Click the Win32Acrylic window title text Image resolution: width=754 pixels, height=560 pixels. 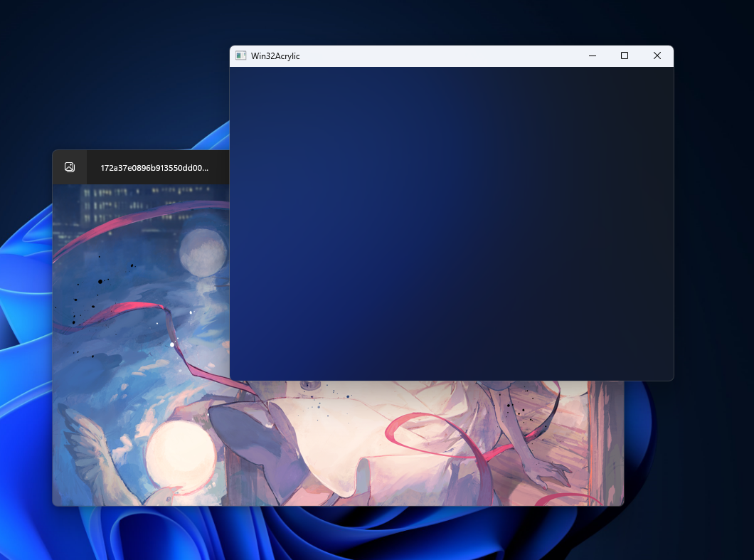coord(275,56)
